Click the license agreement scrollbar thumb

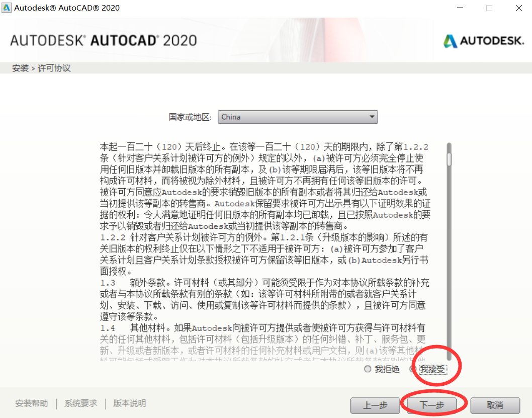[449, 159]
